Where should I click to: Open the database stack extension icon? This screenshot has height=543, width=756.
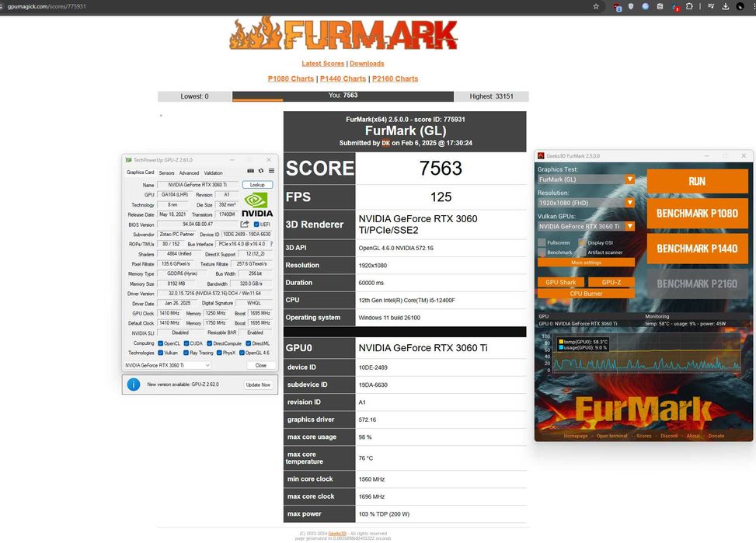coord(660,6)
